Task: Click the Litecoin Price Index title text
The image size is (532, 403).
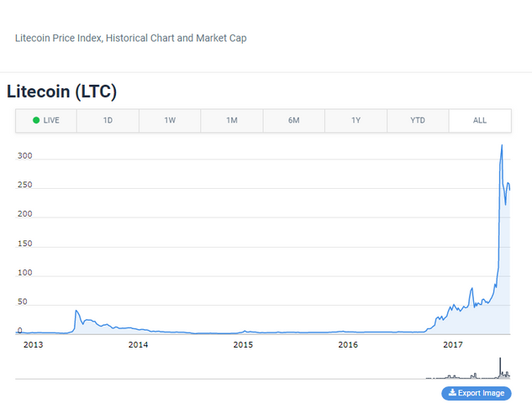Action: pyautogui.click(x=130, y=38)
